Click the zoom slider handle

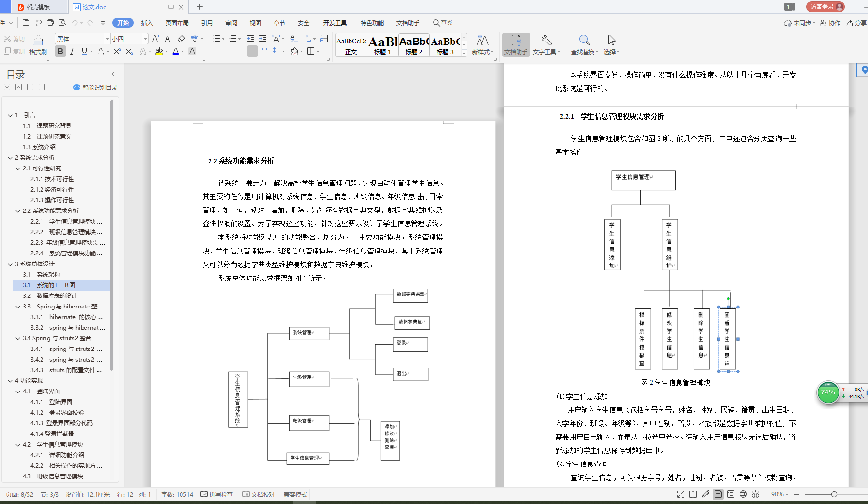pyautogui.click(x=834, y=494)
